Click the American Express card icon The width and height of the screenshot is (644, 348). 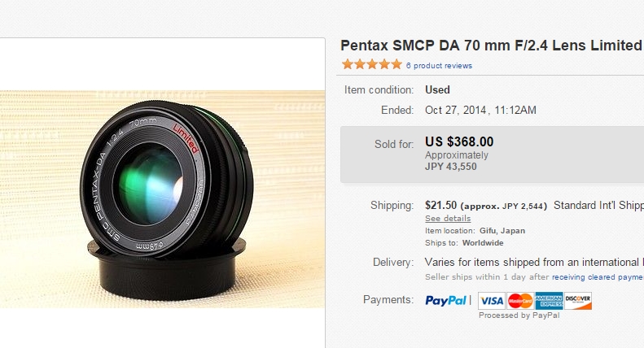coord(549,301)
